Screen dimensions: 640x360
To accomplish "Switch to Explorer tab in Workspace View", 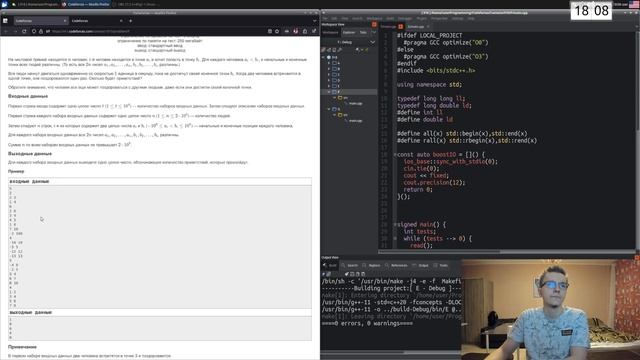I will pos(349,32).
